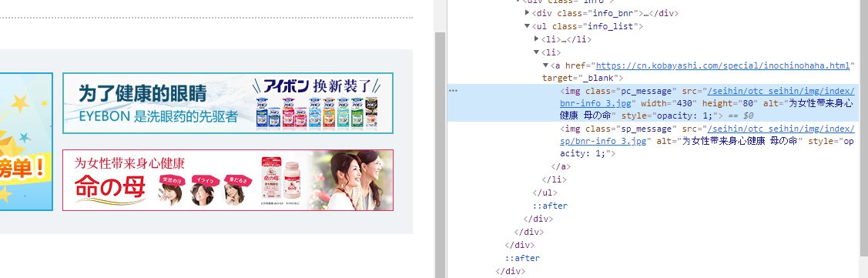This screenshot has width=868, height=278.
Task: Click the star ranking banner on left
Action: coord(26,142)
